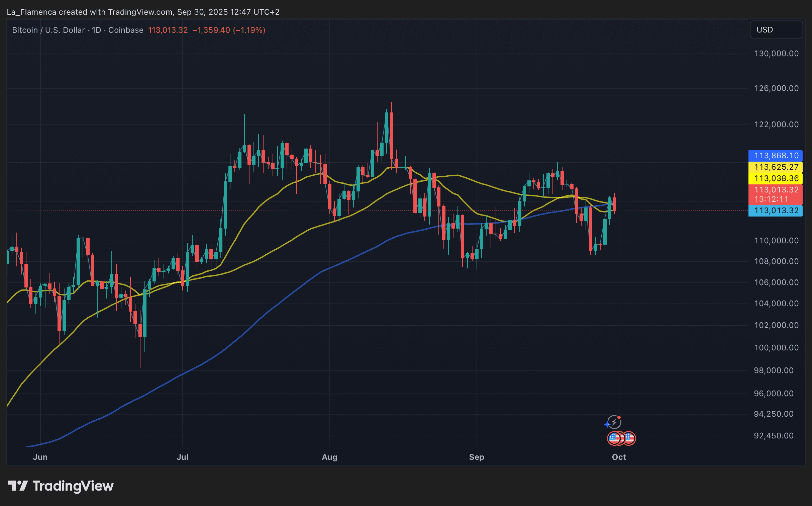Click the 96,000.00 price axis label
812x506 pixels.
pyautogui.click(x=774, y=394)
